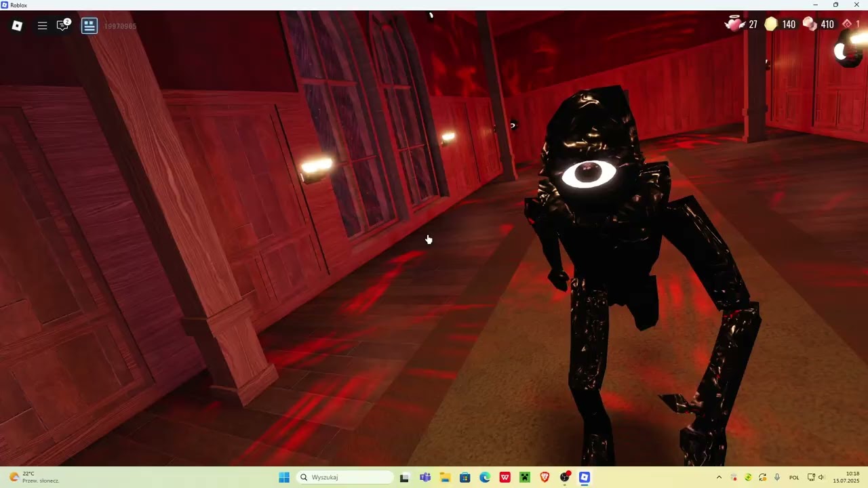The image size is (868, 488).
Task: Click the green circular tray icon
Action: 748,477
